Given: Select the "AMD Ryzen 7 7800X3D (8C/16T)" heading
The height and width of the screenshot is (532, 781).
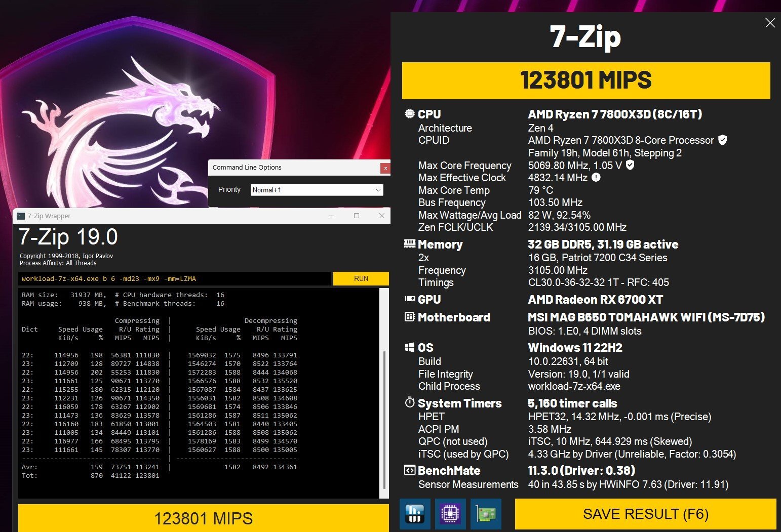Looking at the screenshot, I should point(615,114).
